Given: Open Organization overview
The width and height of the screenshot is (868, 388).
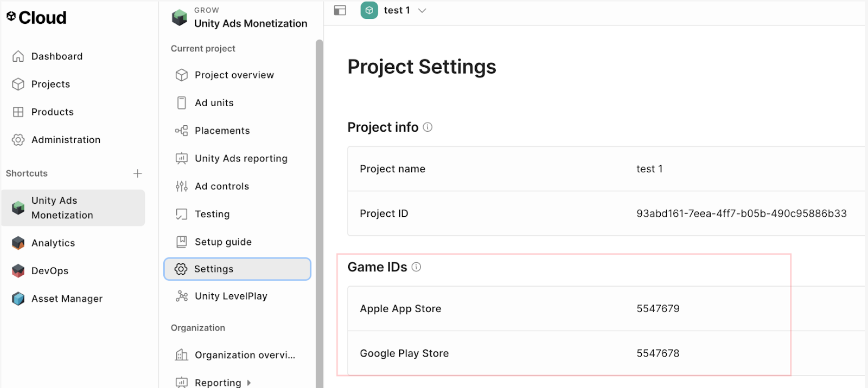Looking at the screenshot, I should click(x=245, y=355).
